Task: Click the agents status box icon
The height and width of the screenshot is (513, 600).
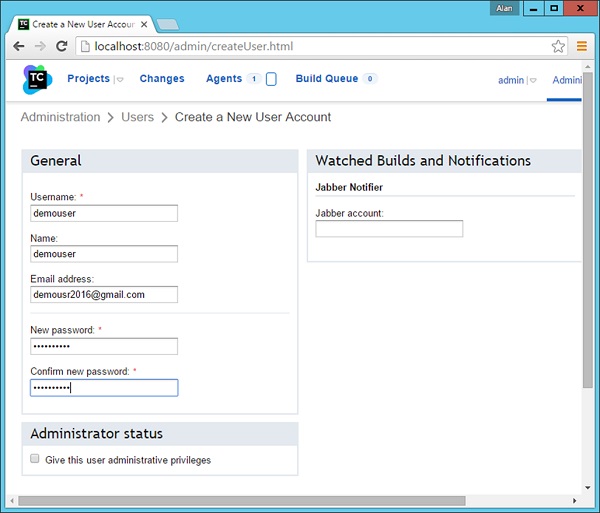Action: [x=271, y=79]
